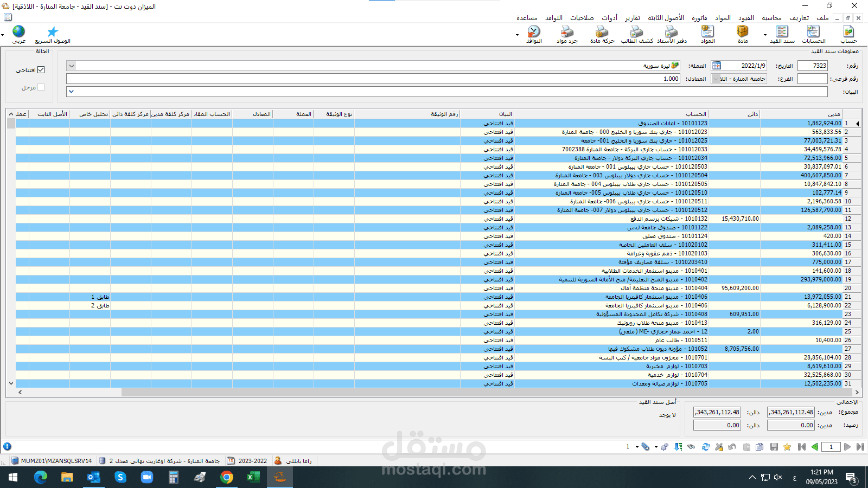
Task: Click the مدين (debit) column header
Action: 801,114
